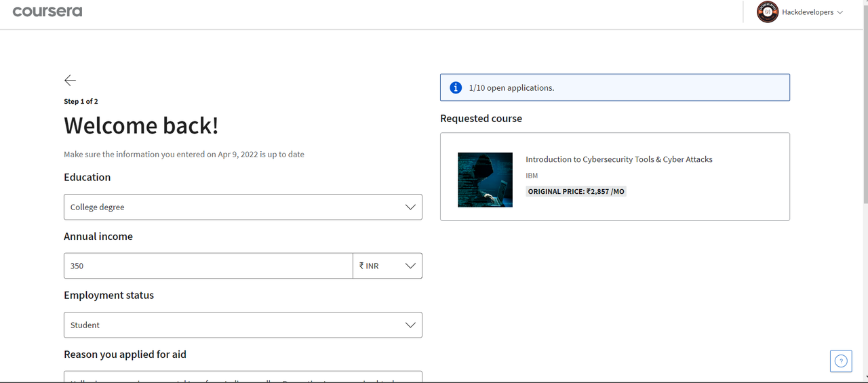Click the Step 1 of 2 label
Viewport: 868px width, 383px height.
click(x=81, y=101)
